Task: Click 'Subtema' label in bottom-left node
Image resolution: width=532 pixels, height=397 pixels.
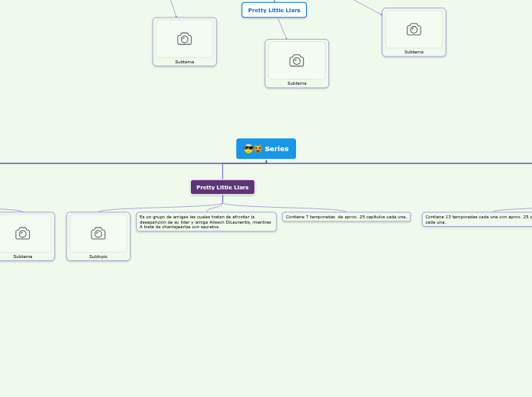Action: (x=23, y=257)
